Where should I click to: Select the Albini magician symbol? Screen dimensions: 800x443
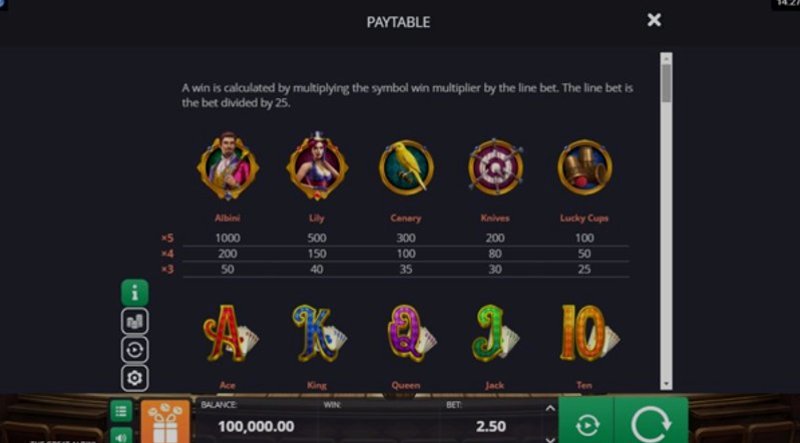(228, 166)
